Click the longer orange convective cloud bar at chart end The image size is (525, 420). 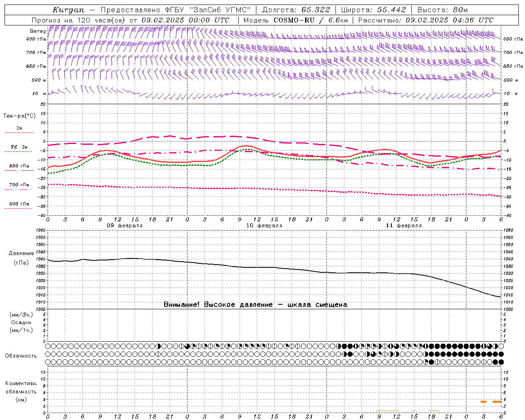tap(497, 402)
